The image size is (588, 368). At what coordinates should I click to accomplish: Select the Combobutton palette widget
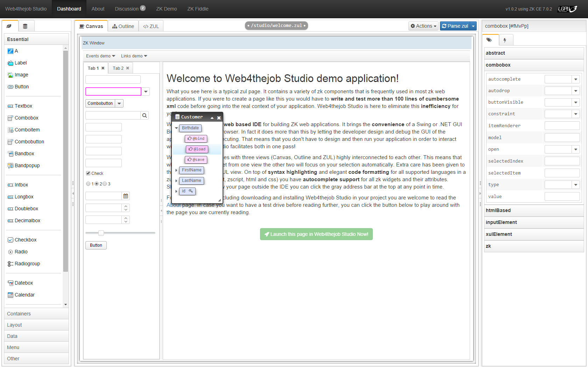pos(26,142)
